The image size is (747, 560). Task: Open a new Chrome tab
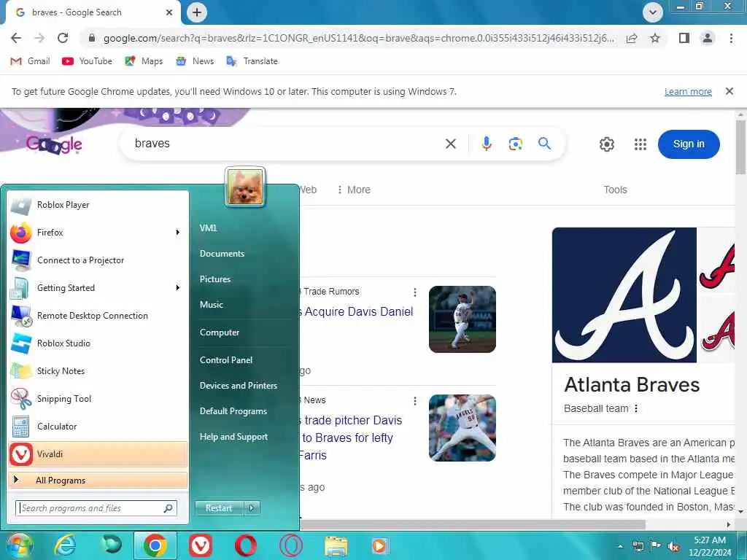pos(197,12)
